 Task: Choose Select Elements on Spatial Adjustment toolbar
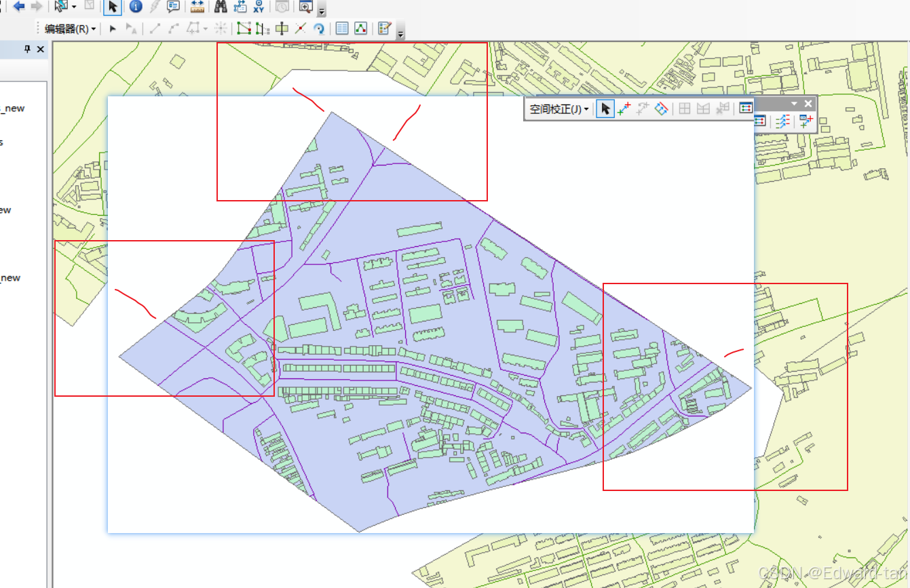605,109
